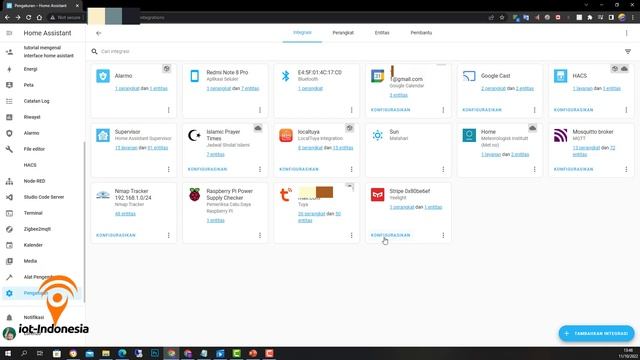Open HACS sidebar item

coord(30,165)
